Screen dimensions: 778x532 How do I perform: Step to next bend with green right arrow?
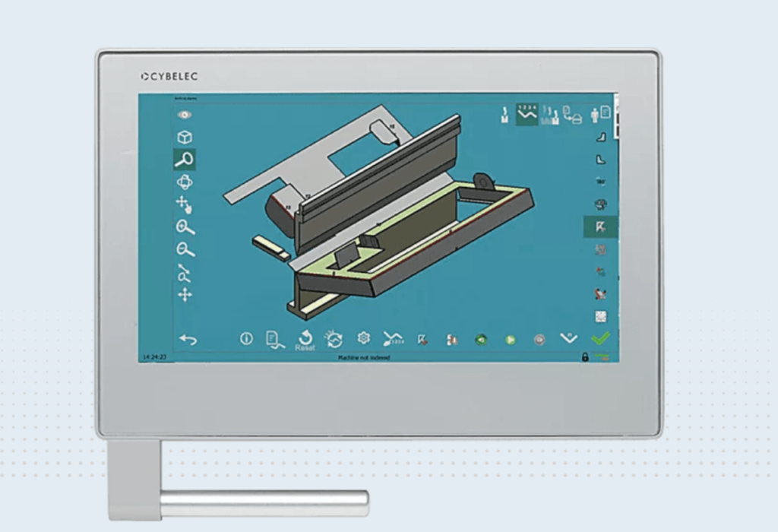[x=511, y=340]
